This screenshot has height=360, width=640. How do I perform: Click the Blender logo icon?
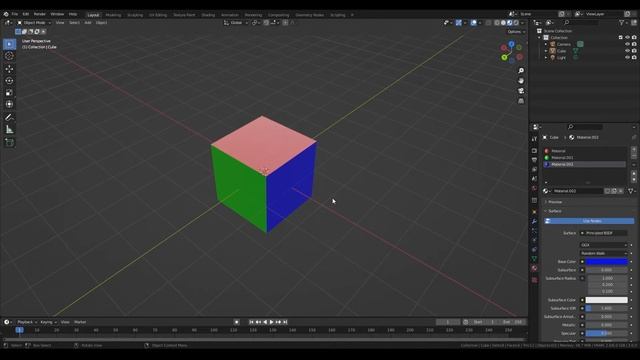click(x=6, y=14)
